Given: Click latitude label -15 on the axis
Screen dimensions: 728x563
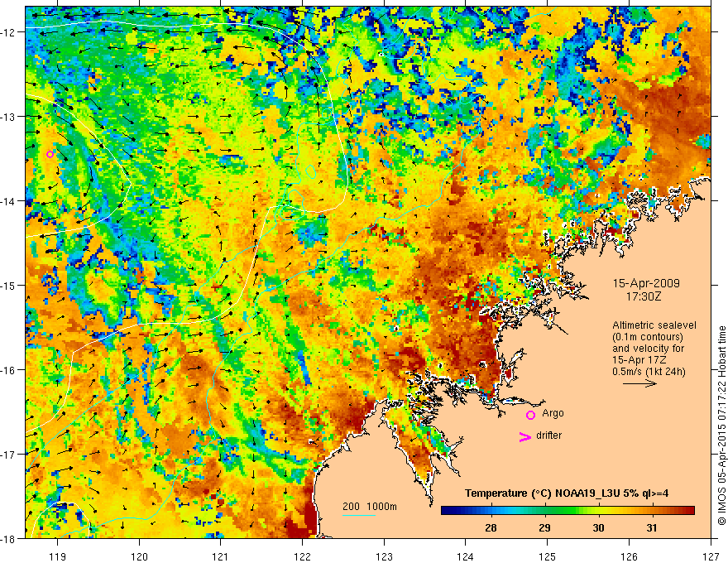Looking at the screenshot, I should [x=8, y=285].
